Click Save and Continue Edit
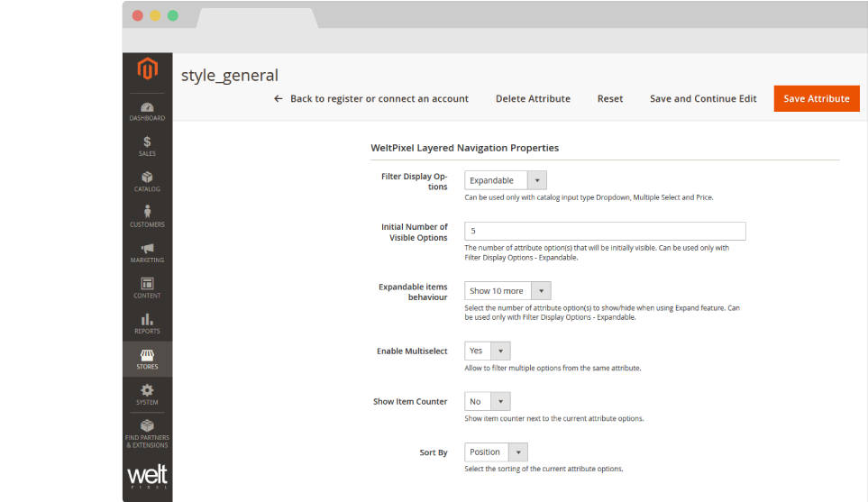The height and width of the screenshot is (502, 868). point(703,99)
